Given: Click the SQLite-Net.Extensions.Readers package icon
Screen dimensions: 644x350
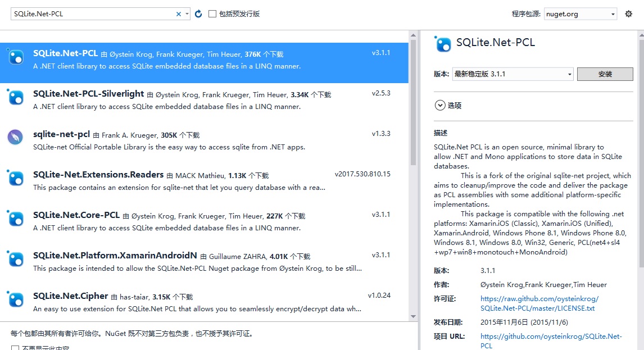Looking at the screenshot, I should point(16,178).
